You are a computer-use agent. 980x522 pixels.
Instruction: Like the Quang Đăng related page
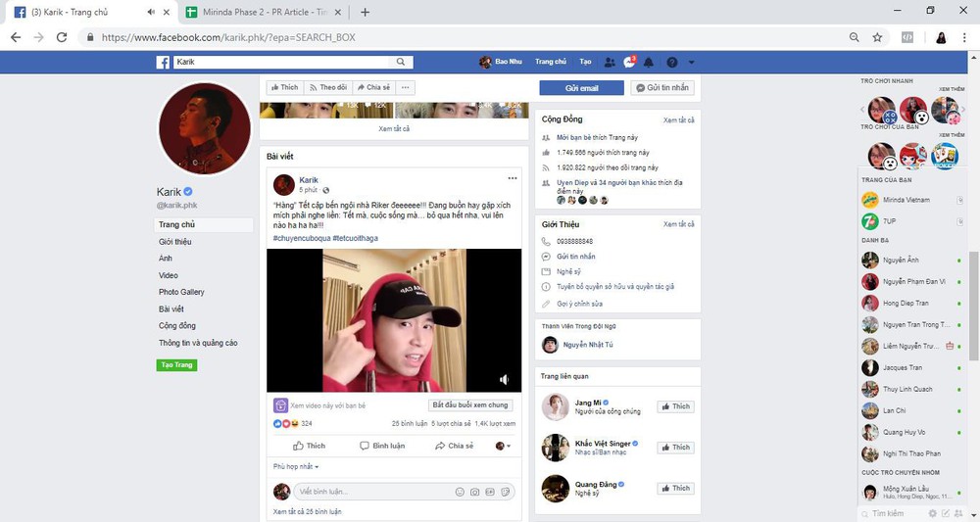(675, 489)
